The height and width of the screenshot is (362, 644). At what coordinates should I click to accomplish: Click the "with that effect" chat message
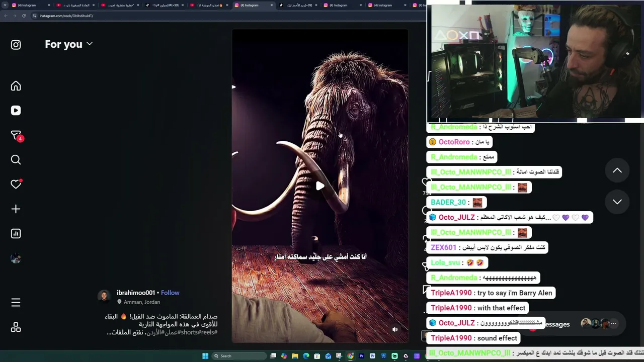(x=501, y=308)
